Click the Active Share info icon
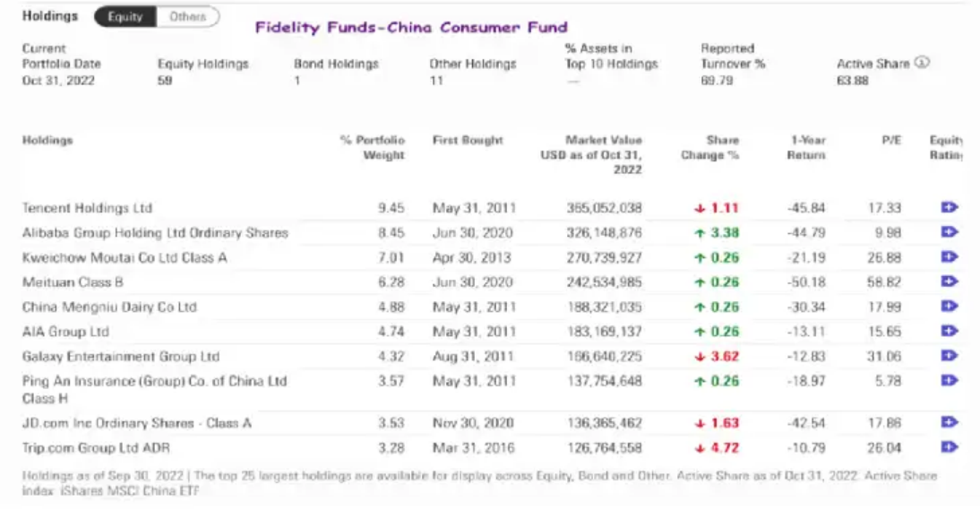The width and height of the screenshot is (980, 510). [x=923, y=63]
